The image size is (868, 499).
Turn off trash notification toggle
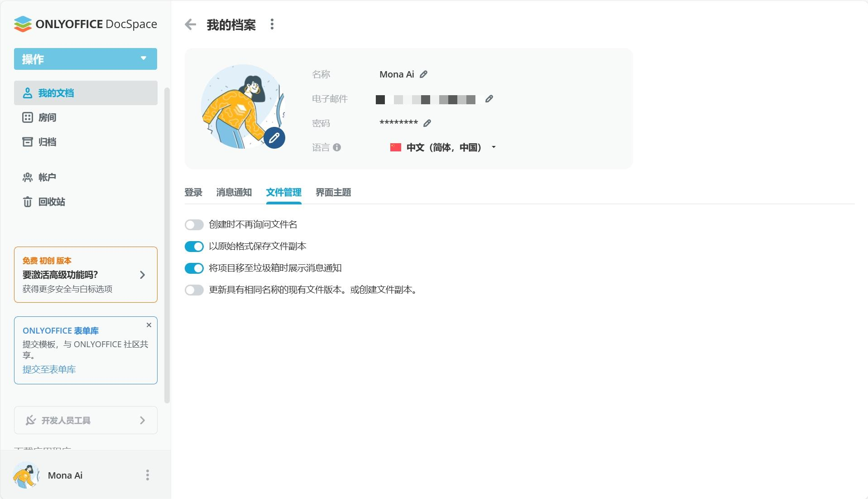point(194,268)
